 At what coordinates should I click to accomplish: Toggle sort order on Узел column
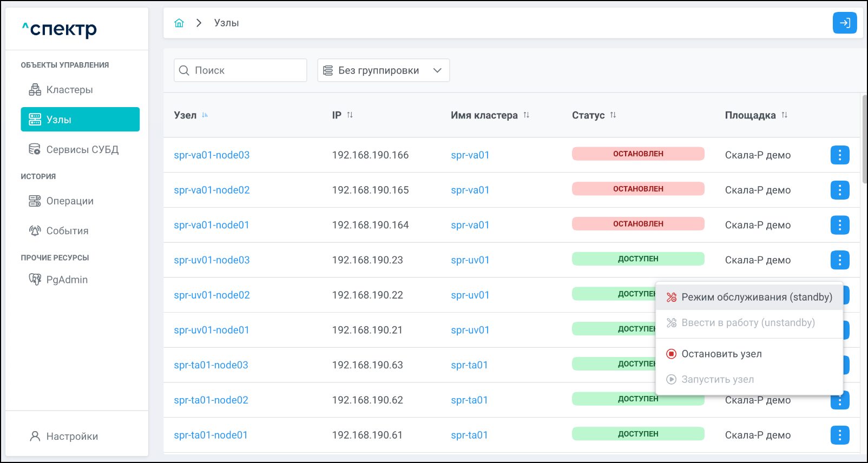tap(205, 115)
